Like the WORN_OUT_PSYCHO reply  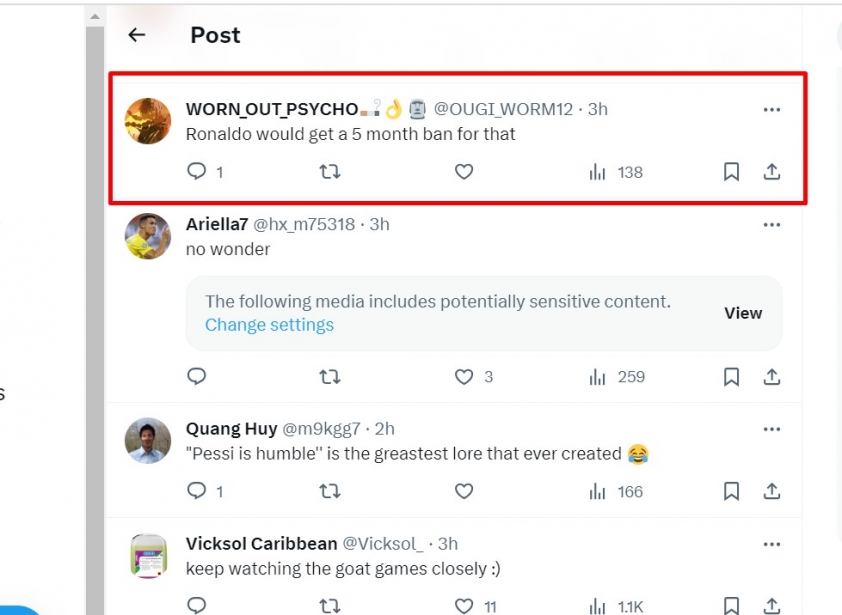[464, 172]
